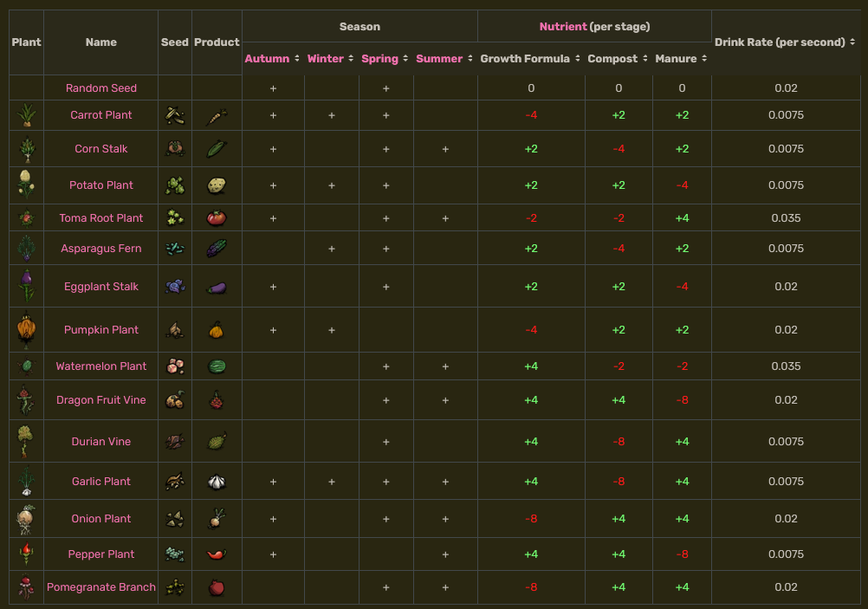
Task: Open the Eggplant Stalk link
Action: [x=101, y=287]
